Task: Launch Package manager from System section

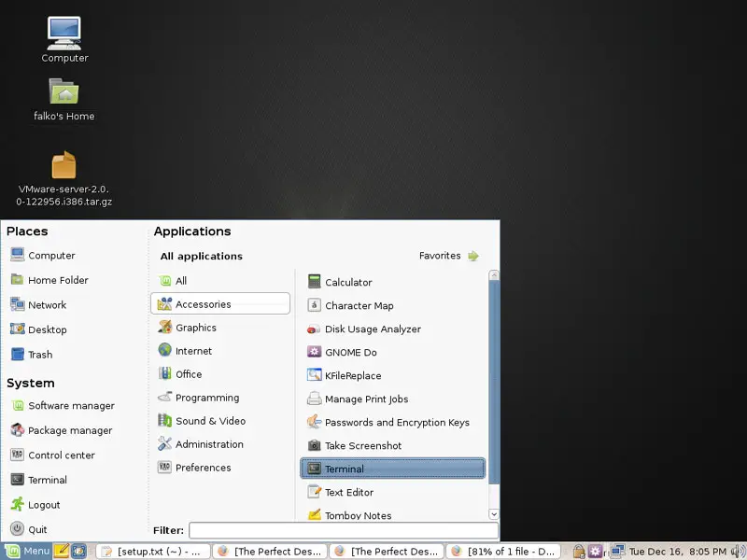Action: click(x=61, y=430)
